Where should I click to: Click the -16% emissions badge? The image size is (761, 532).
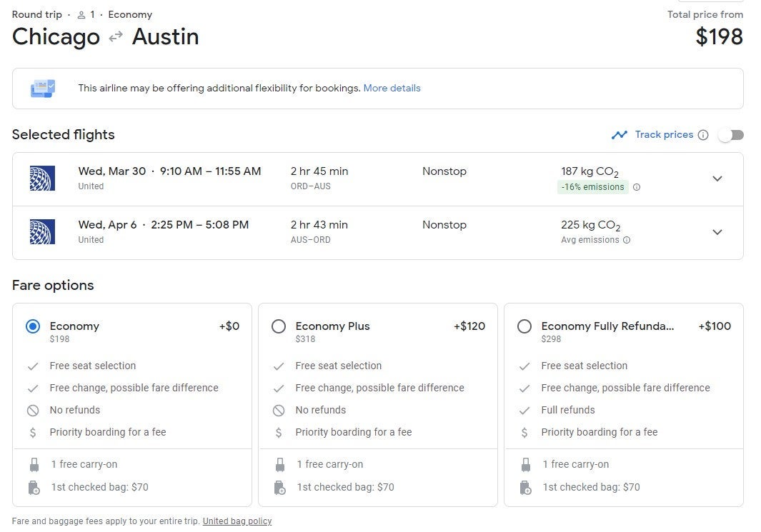point(592,187)
